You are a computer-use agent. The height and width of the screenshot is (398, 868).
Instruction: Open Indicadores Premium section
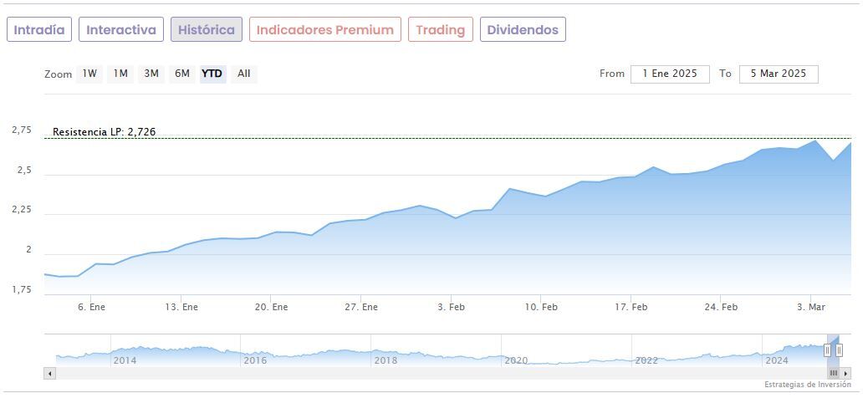point(324,30)
